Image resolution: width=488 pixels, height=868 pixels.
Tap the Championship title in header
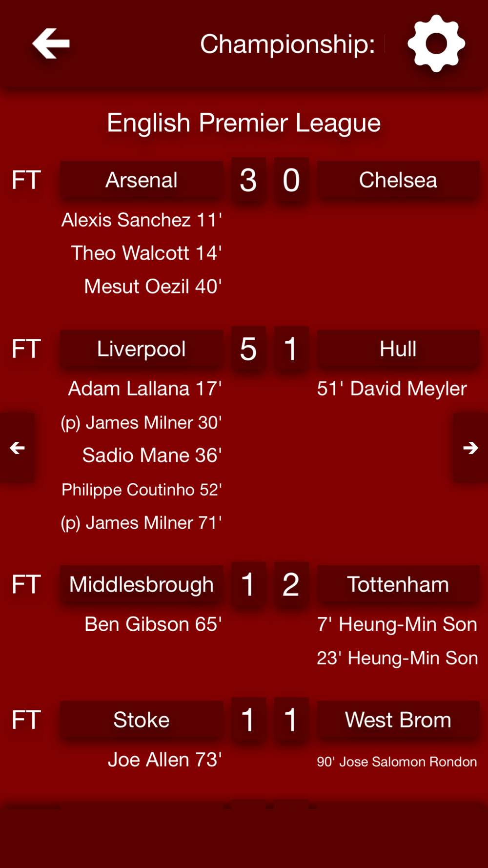(287, 44)
